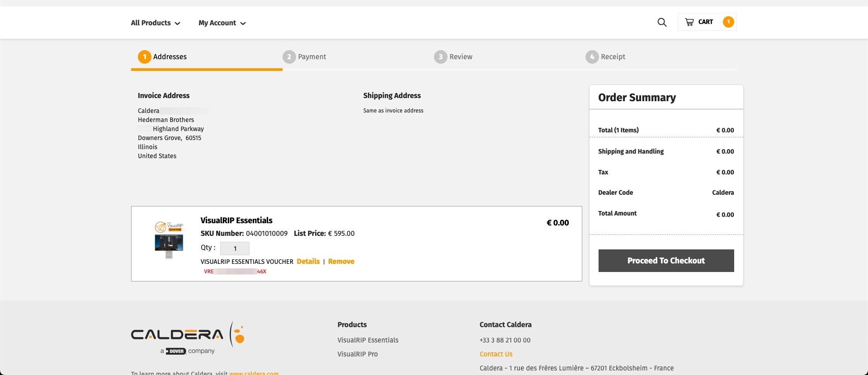Click the Invoice Address heading
The image size is (868, 375).
164,96
